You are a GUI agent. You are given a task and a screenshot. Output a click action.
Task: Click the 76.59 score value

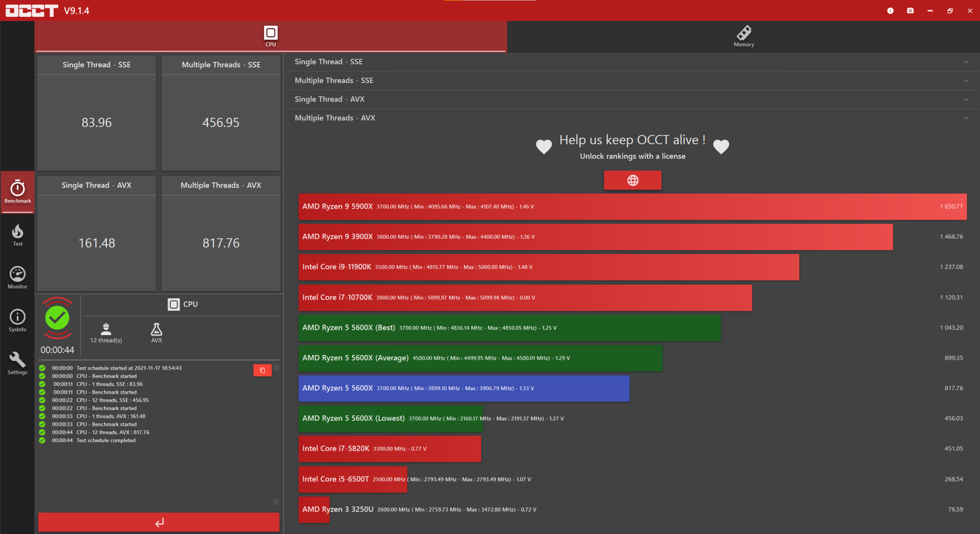(x=955, y=510)
